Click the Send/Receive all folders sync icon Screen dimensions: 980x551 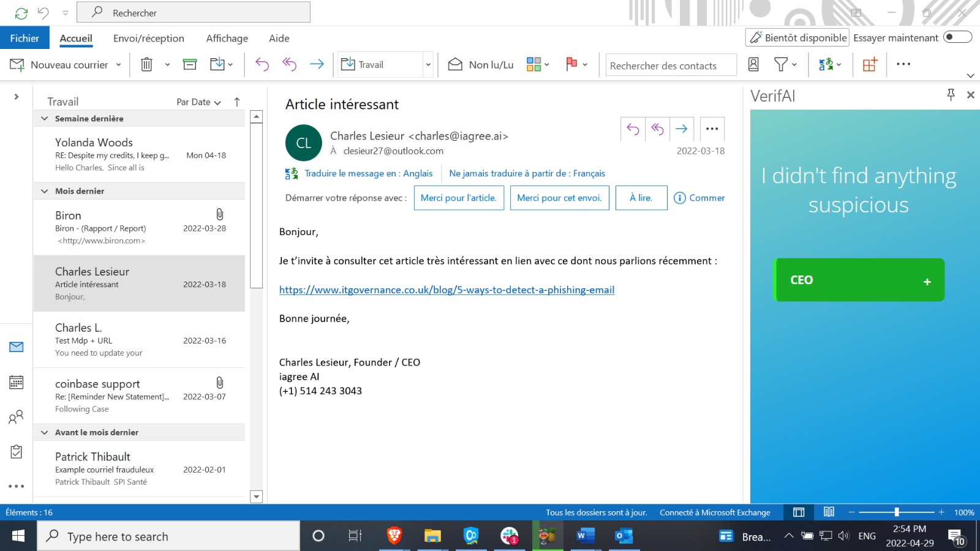[x=21, y=13]
